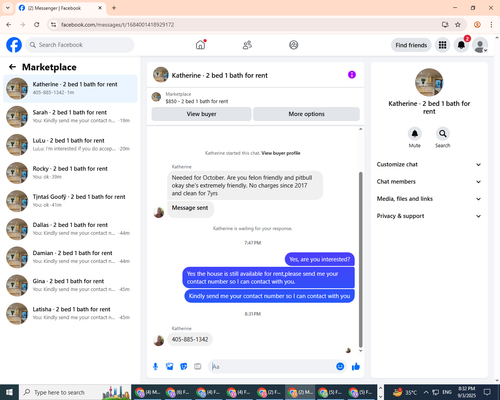Open the Damian 2 bed conversation
This screenshot has width=500, height=400.
click(70, 257)
